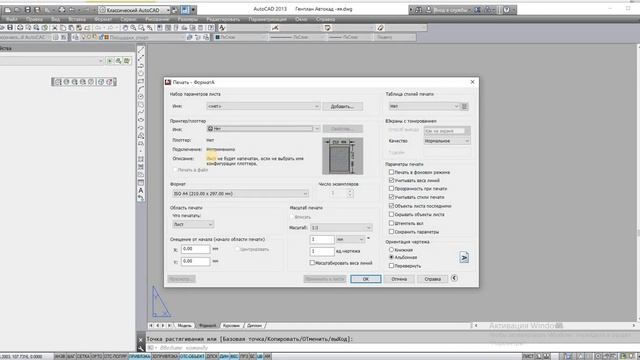Click the New drawing icon in title bar
This screenshot has height=360, width=640.
8,9
